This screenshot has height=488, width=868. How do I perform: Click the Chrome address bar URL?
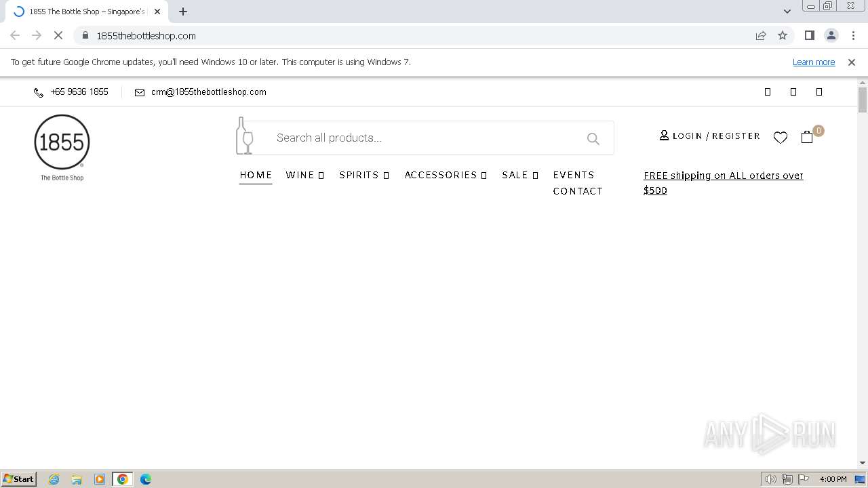point(146,35)
